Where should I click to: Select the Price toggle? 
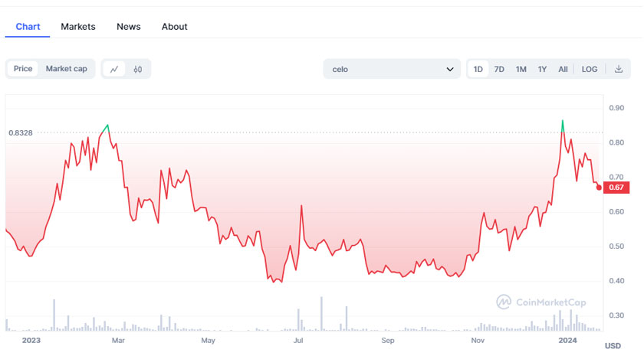23,68
